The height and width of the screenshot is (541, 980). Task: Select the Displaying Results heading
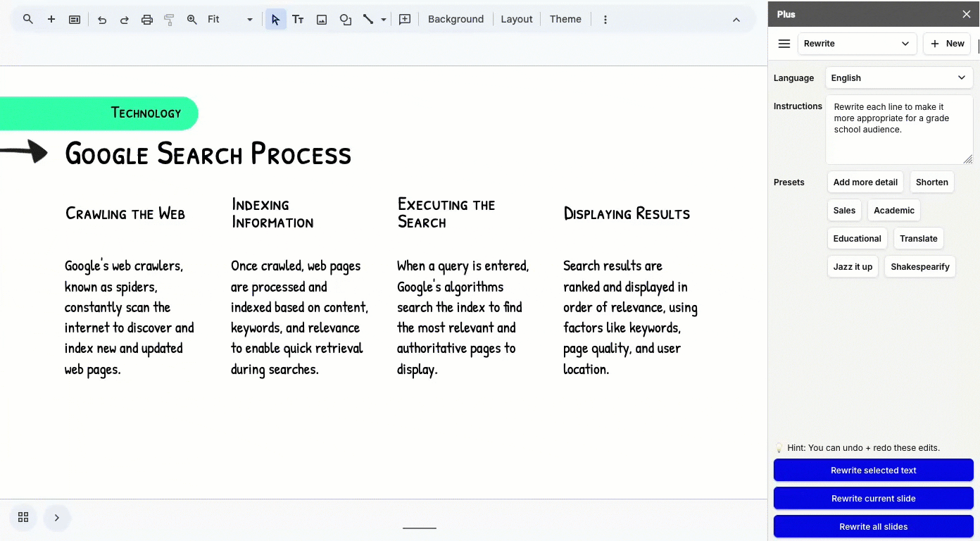(x=627, y=213)
